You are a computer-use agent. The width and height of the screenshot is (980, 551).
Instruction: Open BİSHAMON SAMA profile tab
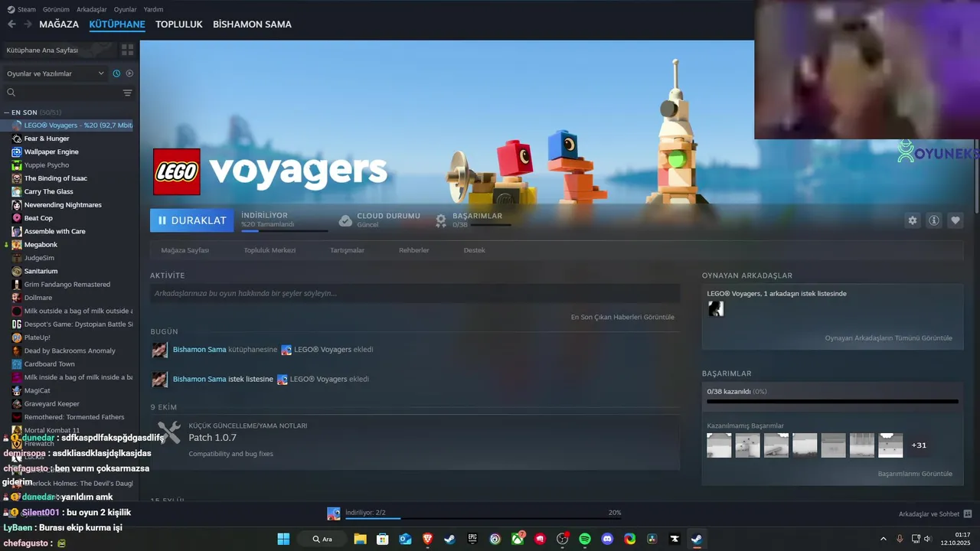(252, 24)
